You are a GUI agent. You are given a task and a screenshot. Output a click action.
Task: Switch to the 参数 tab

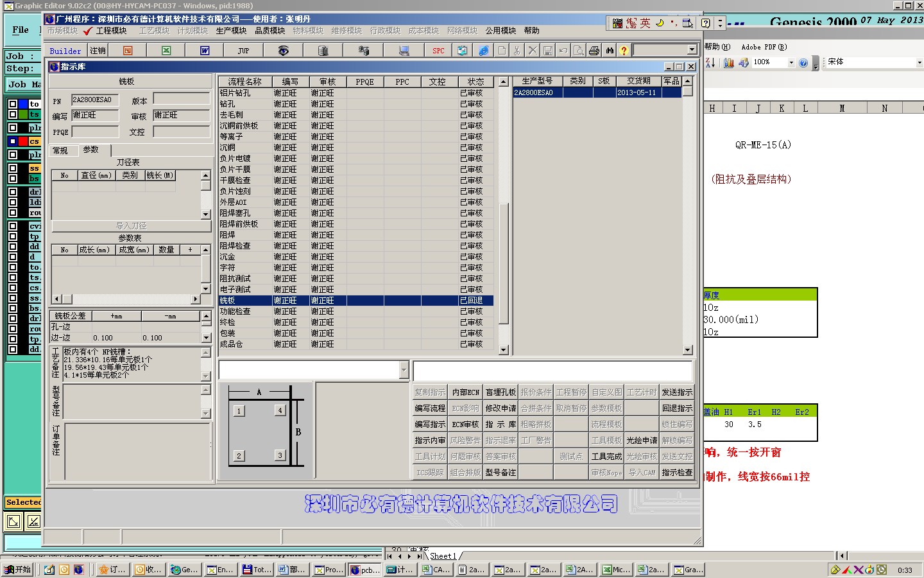91,150
